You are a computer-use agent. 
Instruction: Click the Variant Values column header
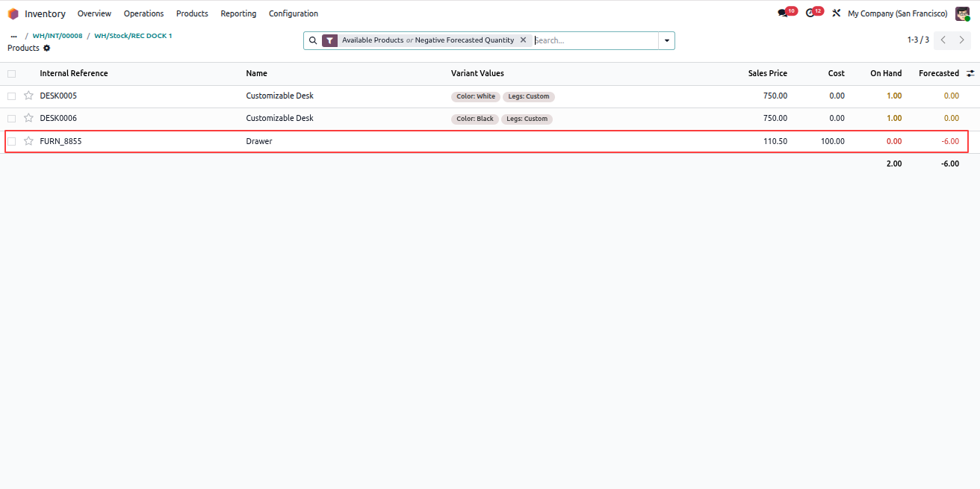coord(477,73)
